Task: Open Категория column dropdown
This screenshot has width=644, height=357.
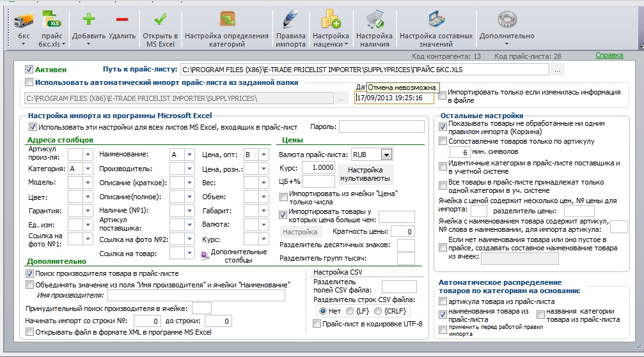Action: tap(88, 169)
